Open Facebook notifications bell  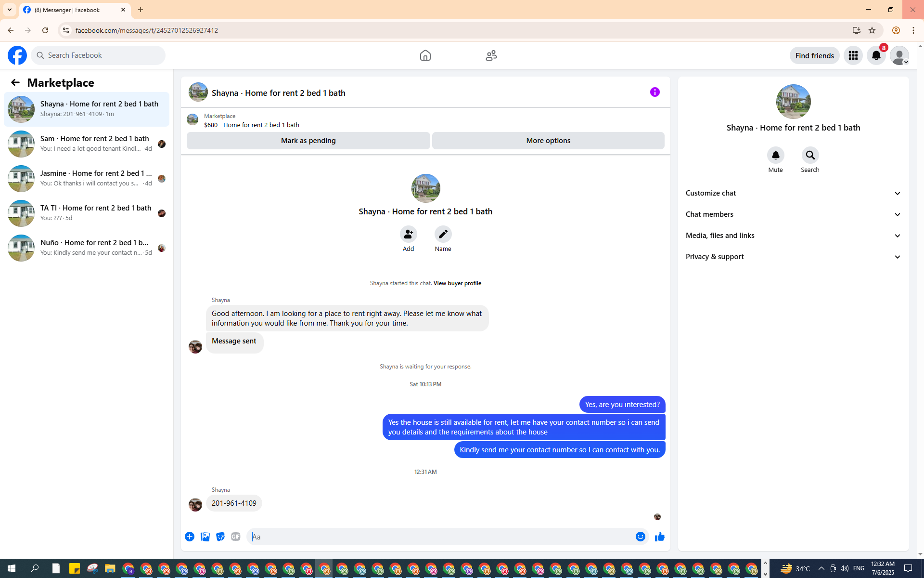876,55
